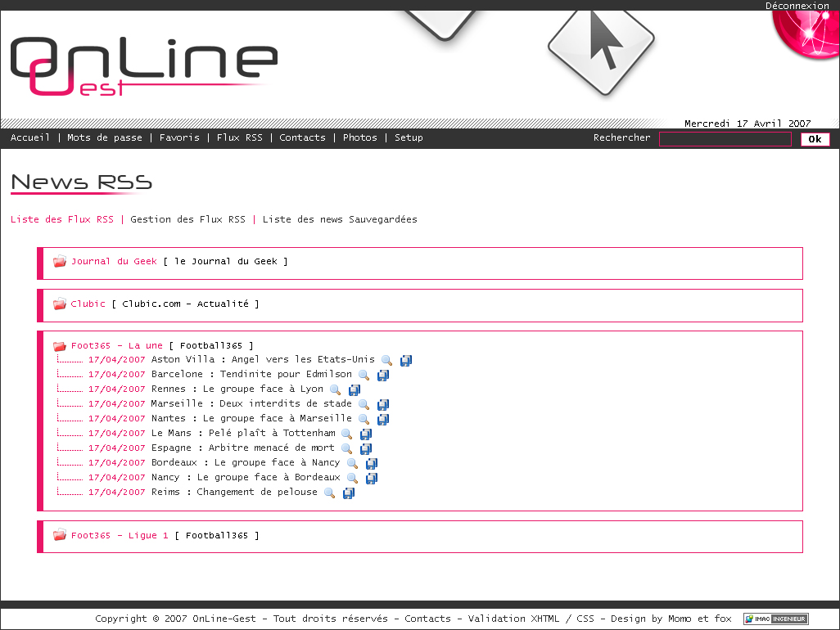Click the Ok search button
The width and height of the screenshot is (840, 630).
[x=815, y=139]
